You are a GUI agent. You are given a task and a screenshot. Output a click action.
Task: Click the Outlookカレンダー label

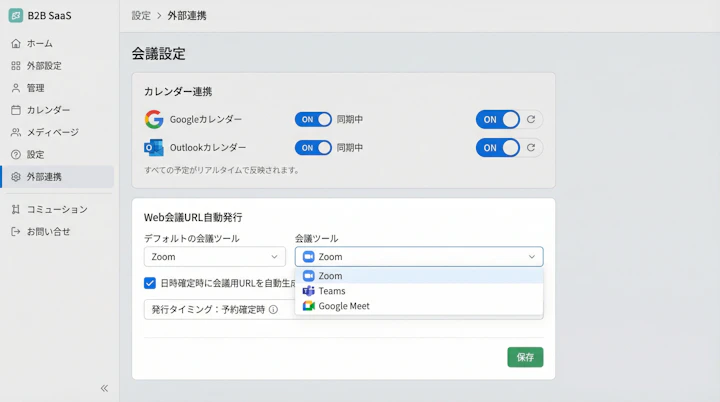[208, 147]
